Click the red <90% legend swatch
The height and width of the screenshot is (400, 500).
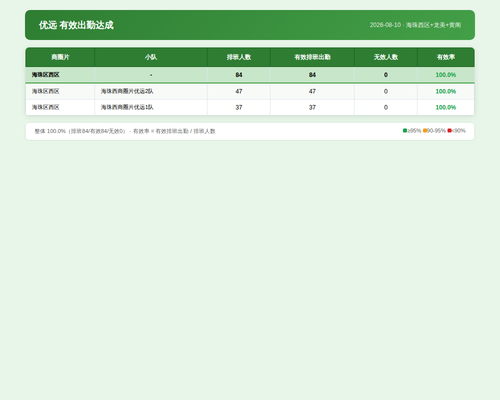[x=449, y=131]
